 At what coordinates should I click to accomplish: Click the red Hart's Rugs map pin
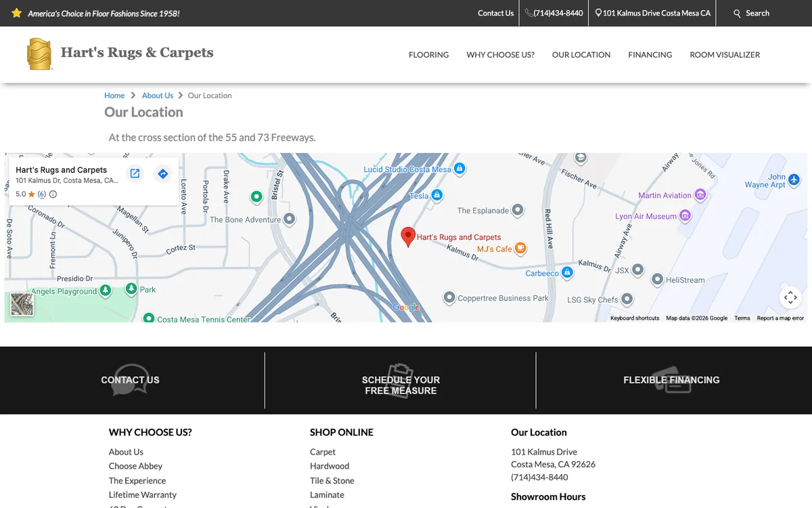(408, 236)
